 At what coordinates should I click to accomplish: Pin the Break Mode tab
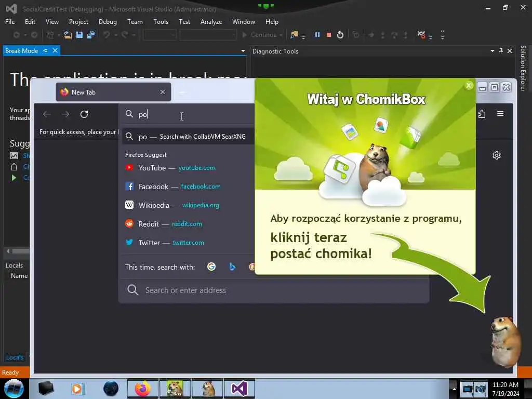coord(46,50)
